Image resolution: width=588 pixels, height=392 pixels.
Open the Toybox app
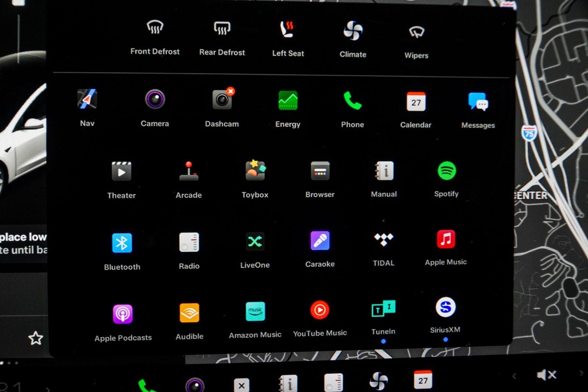[255, 171]
